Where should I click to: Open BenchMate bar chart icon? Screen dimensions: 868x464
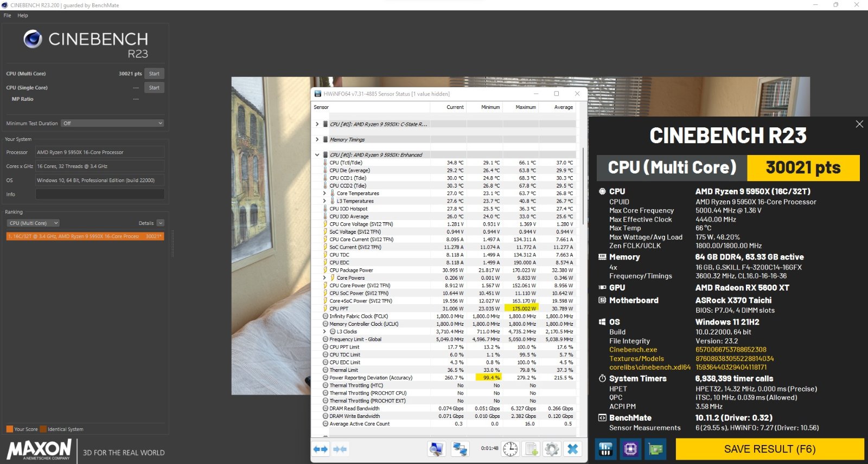tap(605, 449)
